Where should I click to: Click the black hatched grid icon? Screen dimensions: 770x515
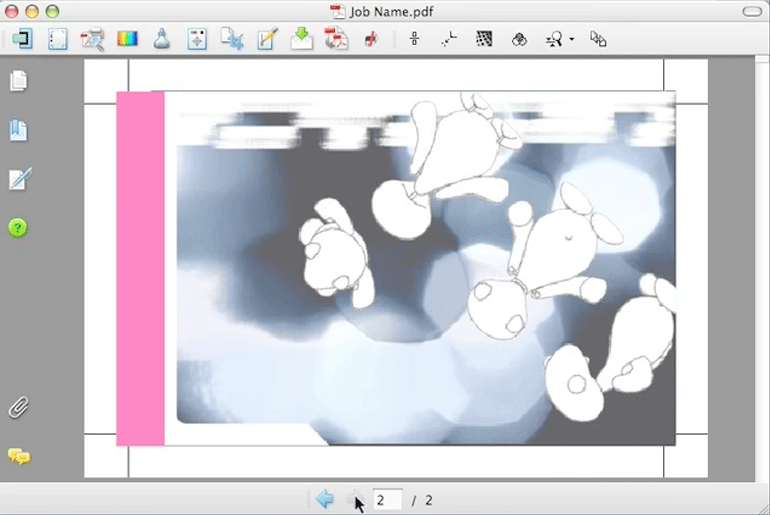[484, 39]
